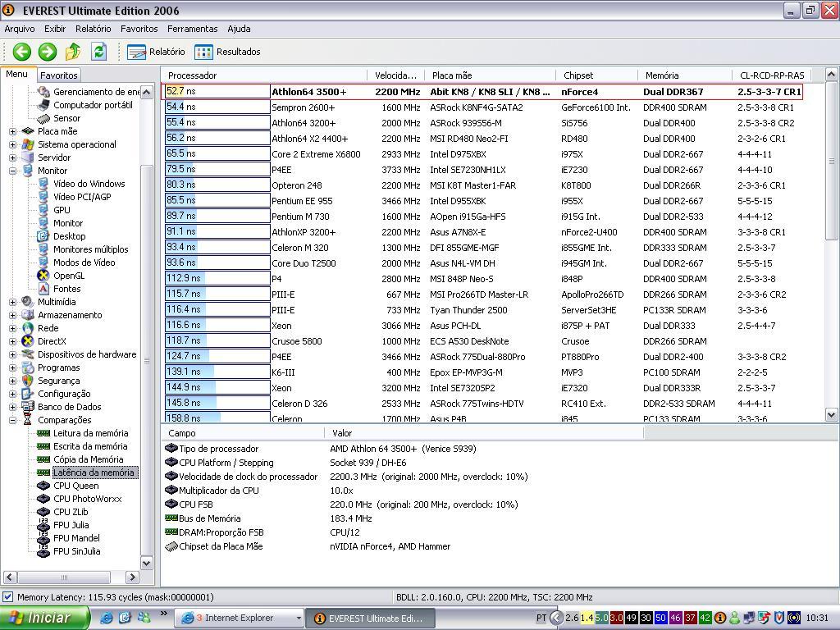
Task: Switch to the Favoritos sidebar tab
Action: (59, 75)
